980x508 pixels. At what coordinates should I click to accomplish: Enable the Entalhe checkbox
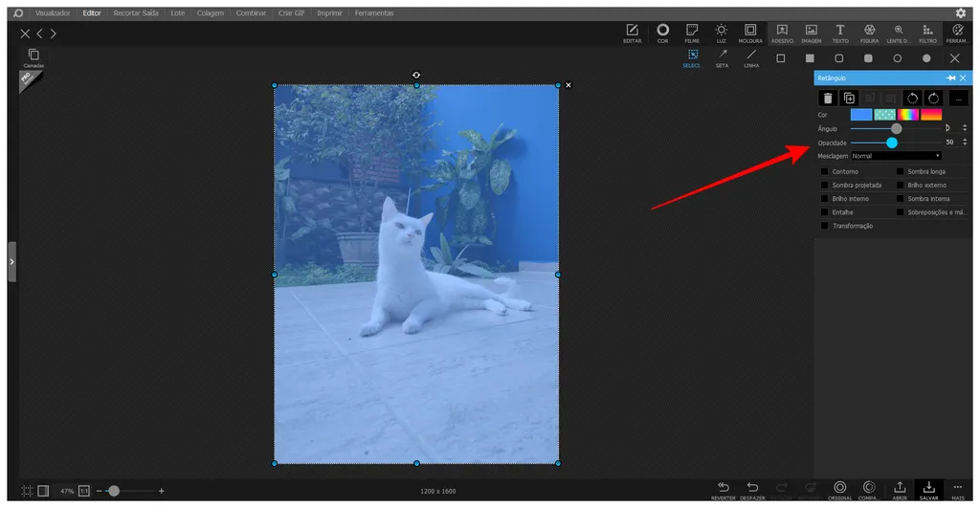tap(824, 212)
